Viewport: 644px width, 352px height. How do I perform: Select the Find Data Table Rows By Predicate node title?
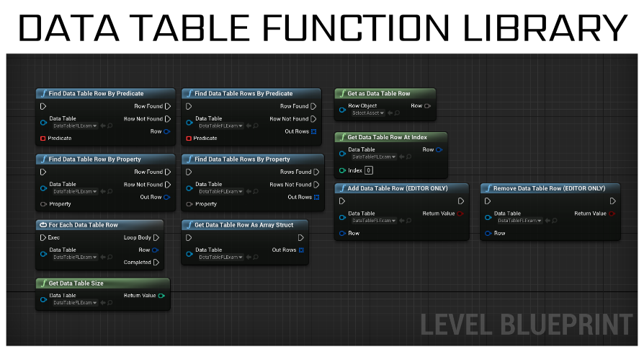pyautogui.click(x=243, y=93)
